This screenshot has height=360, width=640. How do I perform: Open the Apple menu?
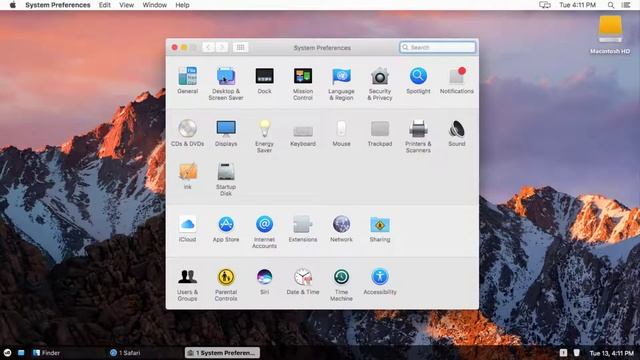tap(13, 5)
